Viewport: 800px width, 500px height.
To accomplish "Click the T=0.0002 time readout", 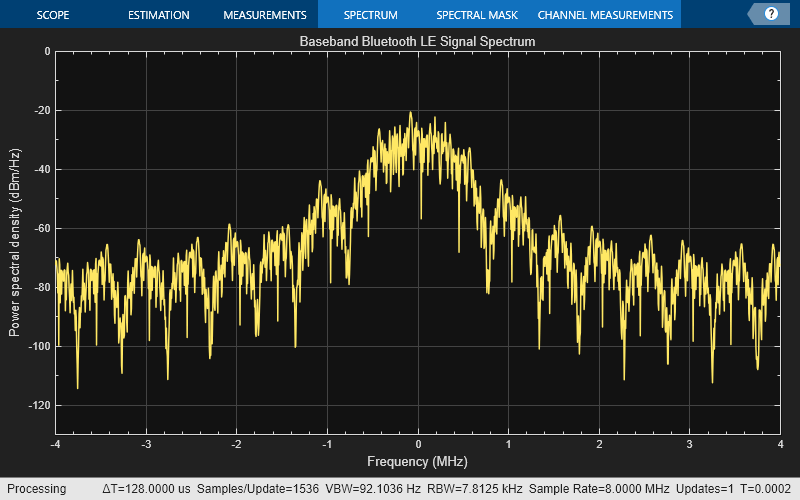I will click(x=766, y=489).
